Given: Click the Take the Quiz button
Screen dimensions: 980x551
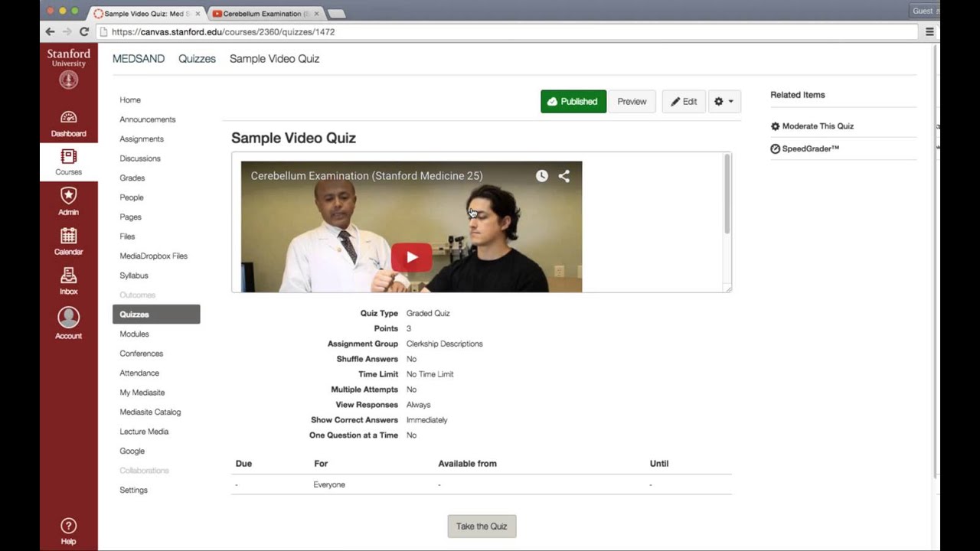Looking at the screenshot, I should coord(482,527).
